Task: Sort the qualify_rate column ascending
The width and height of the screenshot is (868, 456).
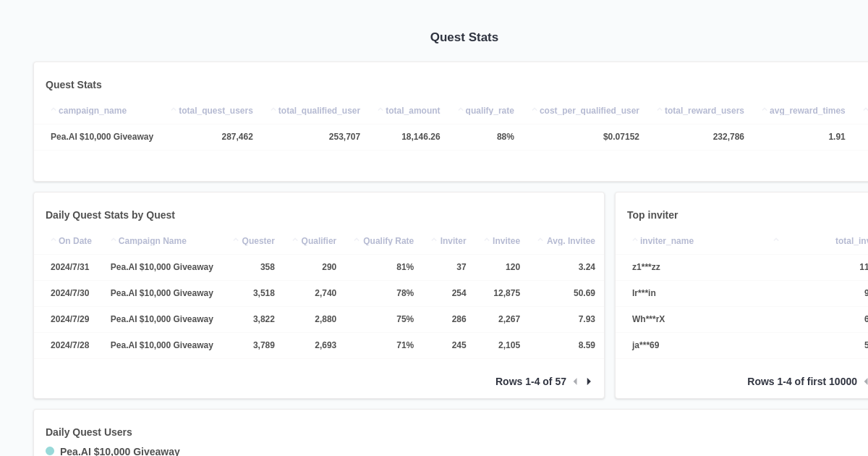Action: [489, 111]
